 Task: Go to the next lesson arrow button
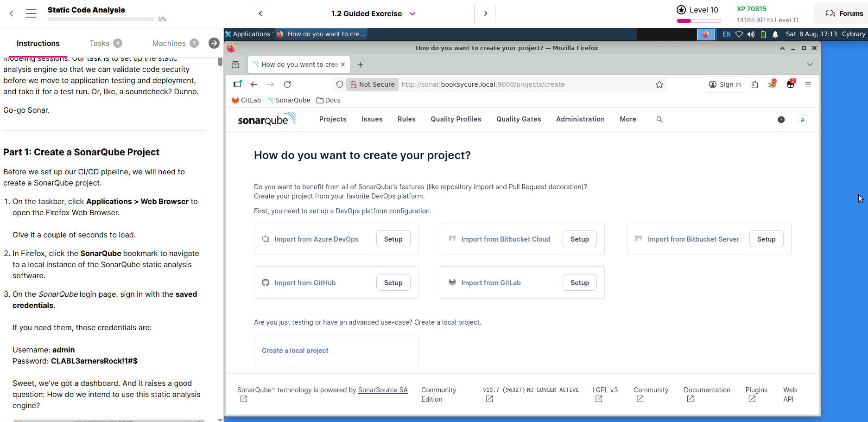(485, 13)
